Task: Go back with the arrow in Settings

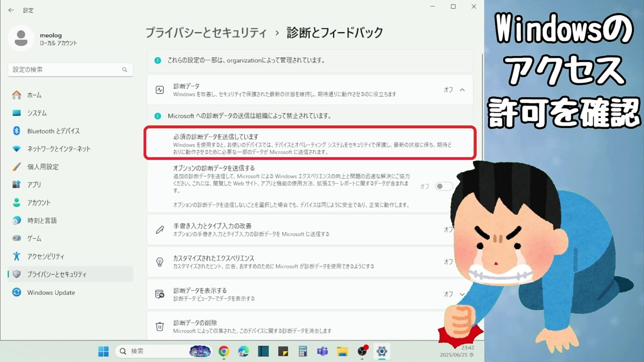Action: pos(11,10)
